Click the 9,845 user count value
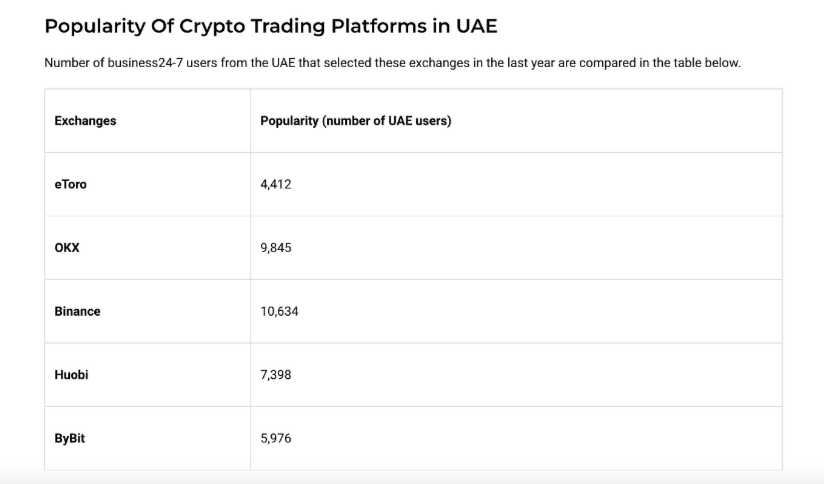The image size is (824, 484). pyautogui.click(x=275, y=248)
